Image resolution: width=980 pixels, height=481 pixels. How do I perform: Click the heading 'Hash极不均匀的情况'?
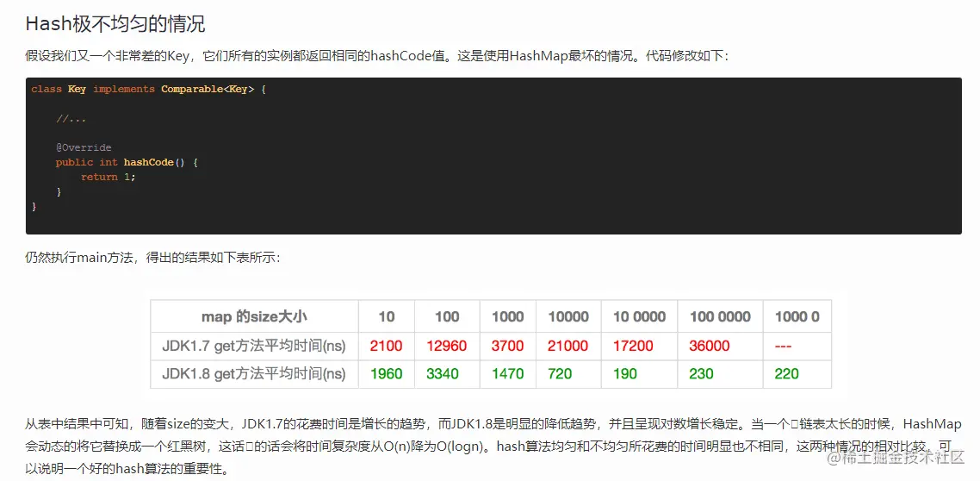(x=115, y=24)
